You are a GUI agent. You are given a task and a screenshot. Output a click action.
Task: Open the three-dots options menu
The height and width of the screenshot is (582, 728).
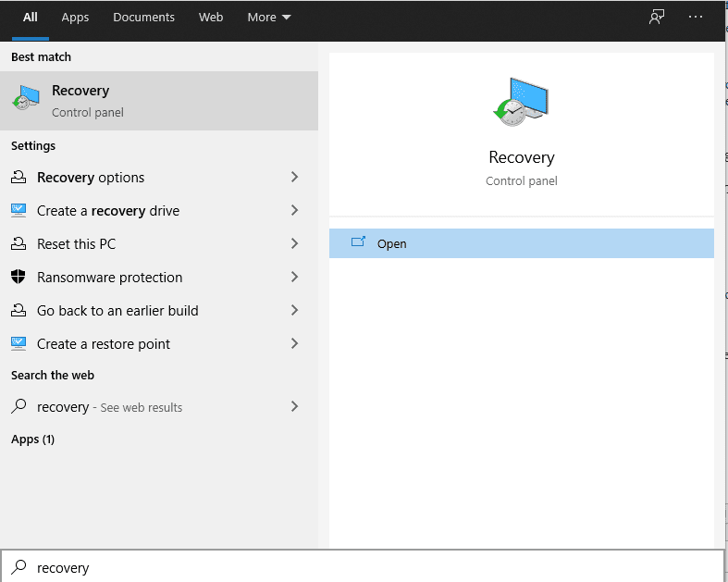pyautogui.click(x=695, y=18)
